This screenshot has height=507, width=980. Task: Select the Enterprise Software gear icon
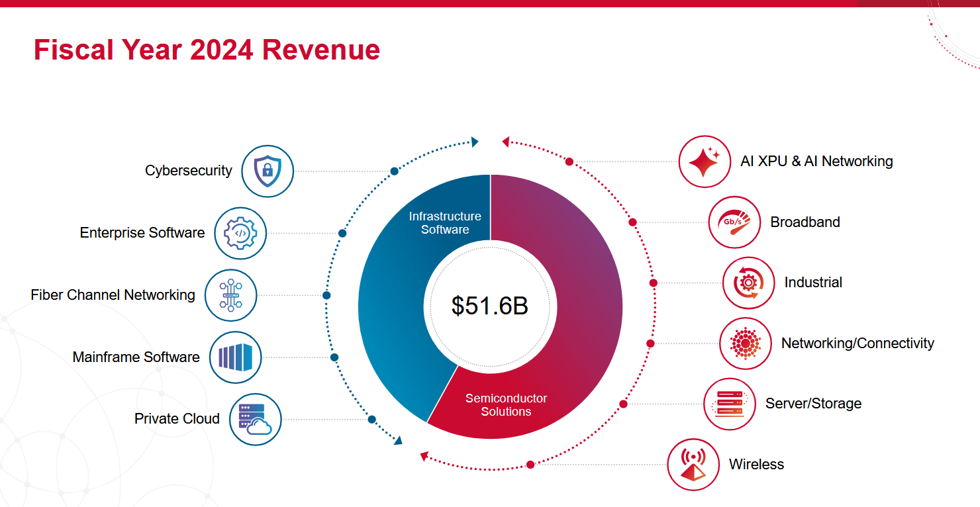pos(240,233)
